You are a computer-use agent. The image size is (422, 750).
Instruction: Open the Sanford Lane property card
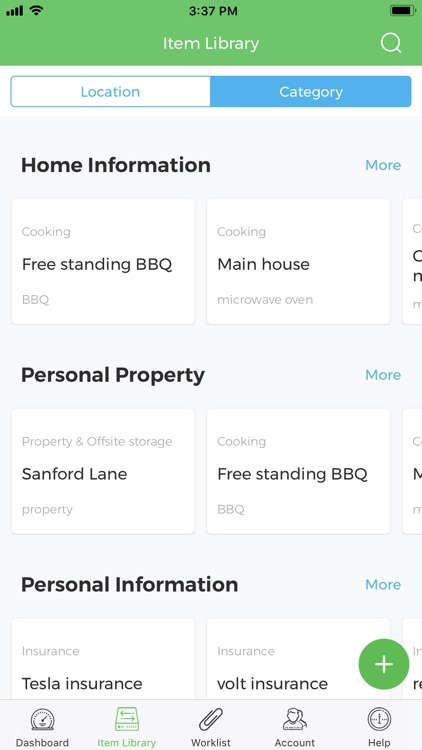coord(103,471)
